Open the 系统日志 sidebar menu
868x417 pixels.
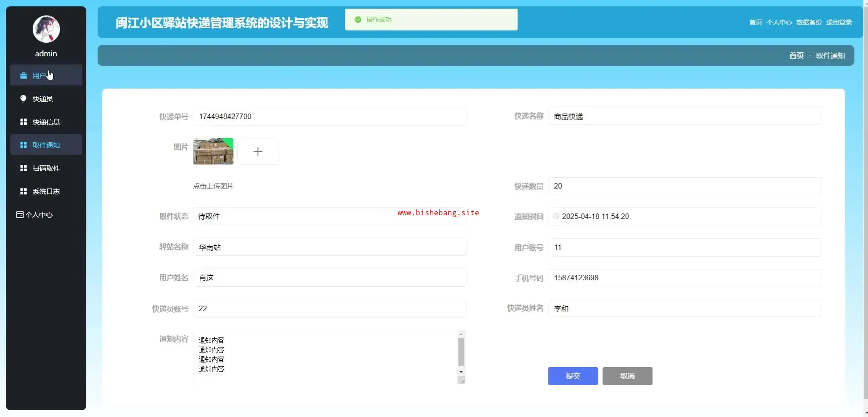[46, 191]
